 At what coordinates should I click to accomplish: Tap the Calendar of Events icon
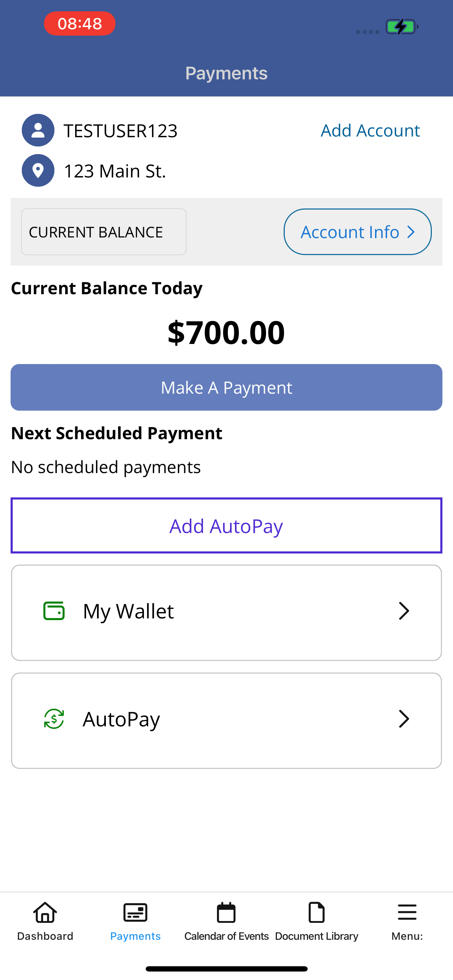[x=226, y=912]
